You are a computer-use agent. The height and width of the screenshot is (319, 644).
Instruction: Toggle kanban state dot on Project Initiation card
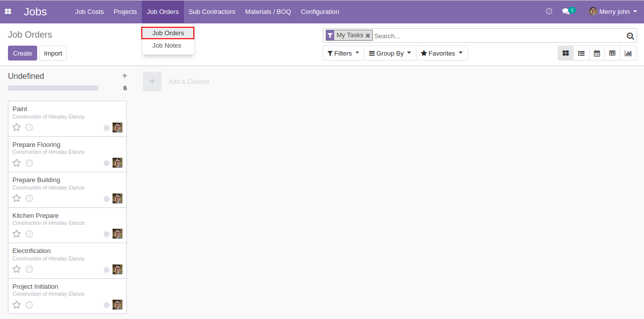(107, 305)
